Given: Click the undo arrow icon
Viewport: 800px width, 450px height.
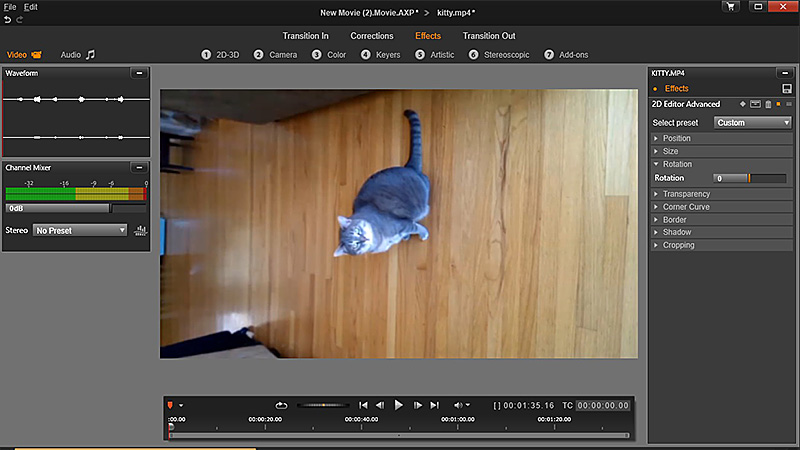Looking at the screenshot, I should pos(7,20).
